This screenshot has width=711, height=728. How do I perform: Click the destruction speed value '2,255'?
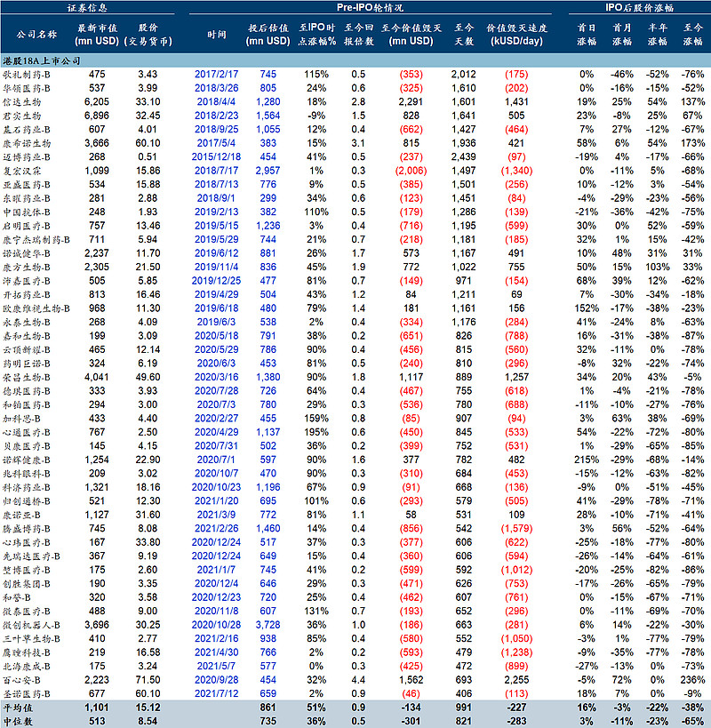tap(516, 680)
